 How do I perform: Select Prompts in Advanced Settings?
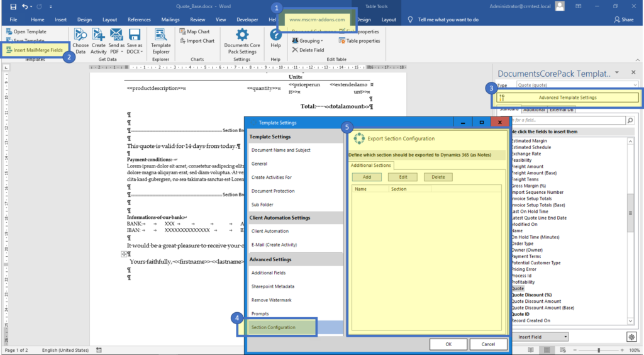point(260,313)
